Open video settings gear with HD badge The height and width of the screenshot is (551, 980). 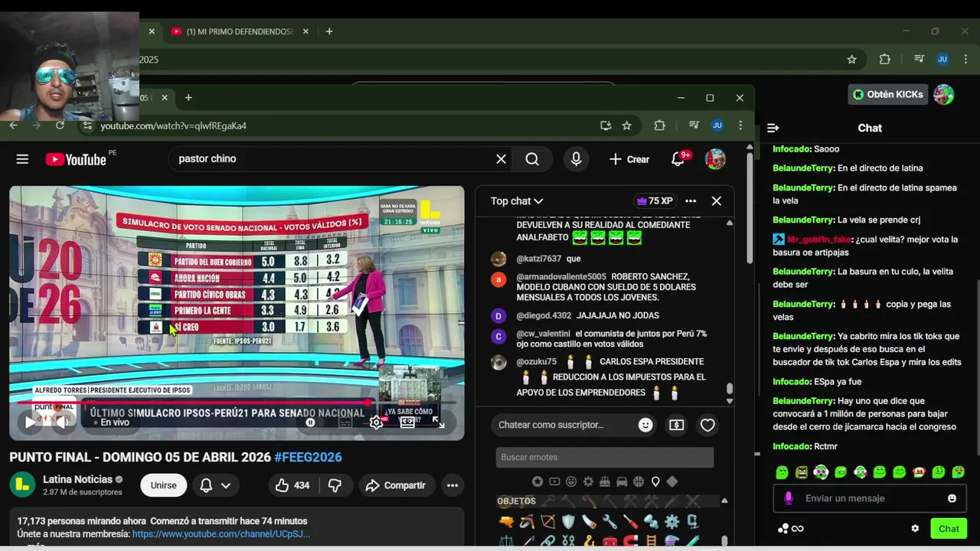point(377,422)
